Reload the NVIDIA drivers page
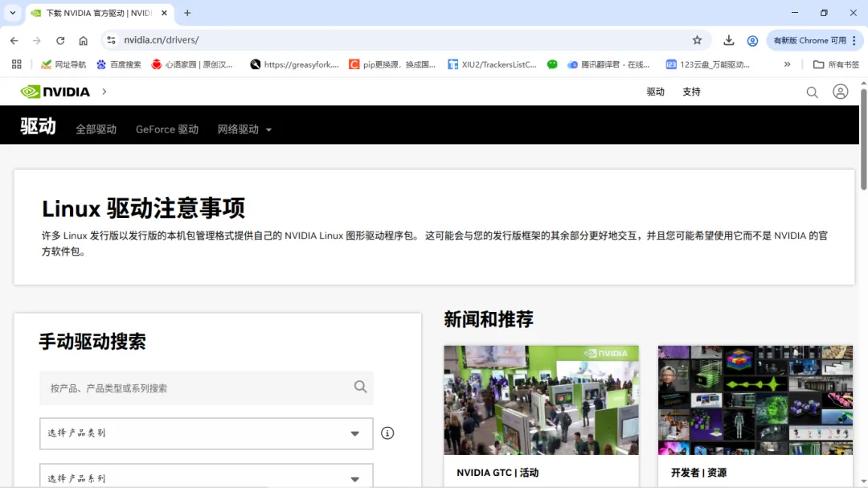868x488 pixels. [60, 40]
